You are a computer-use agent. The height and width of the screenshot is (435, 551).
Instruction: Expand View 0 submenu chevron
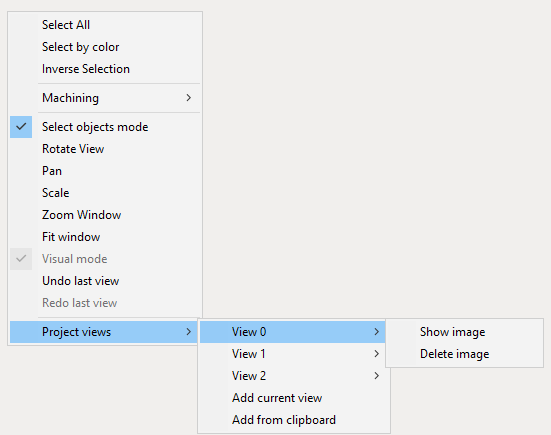click(x=376, y=332)
